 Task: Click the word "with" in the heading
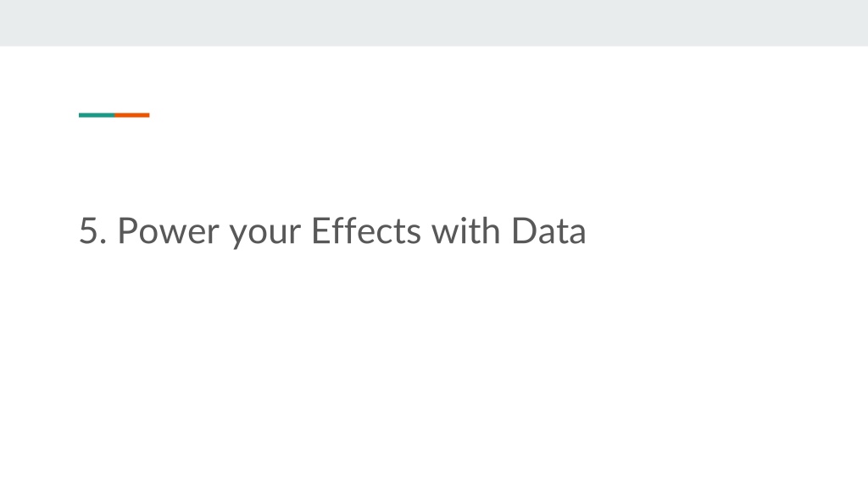coord(465,230)
